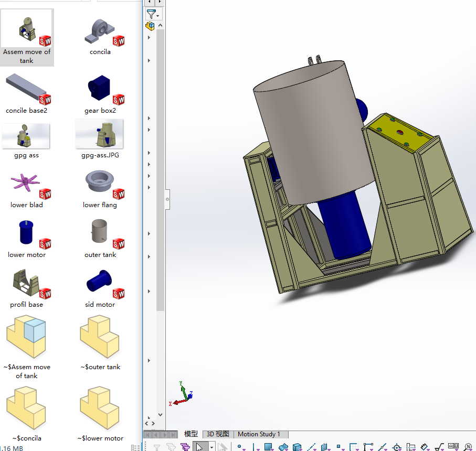Select the Assem move of tank file

click(x=27, y=37)
